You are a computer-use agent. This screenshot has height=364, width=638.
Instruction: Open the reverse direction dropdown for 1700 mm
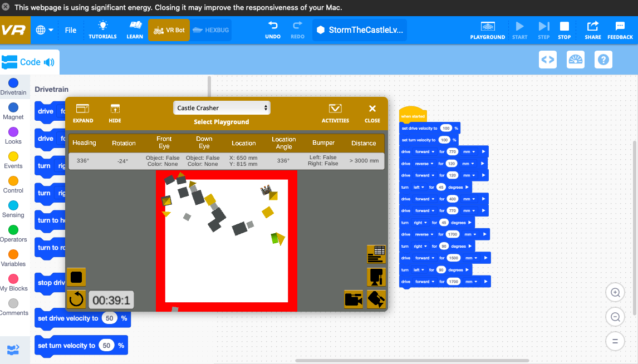click(422, 234)
